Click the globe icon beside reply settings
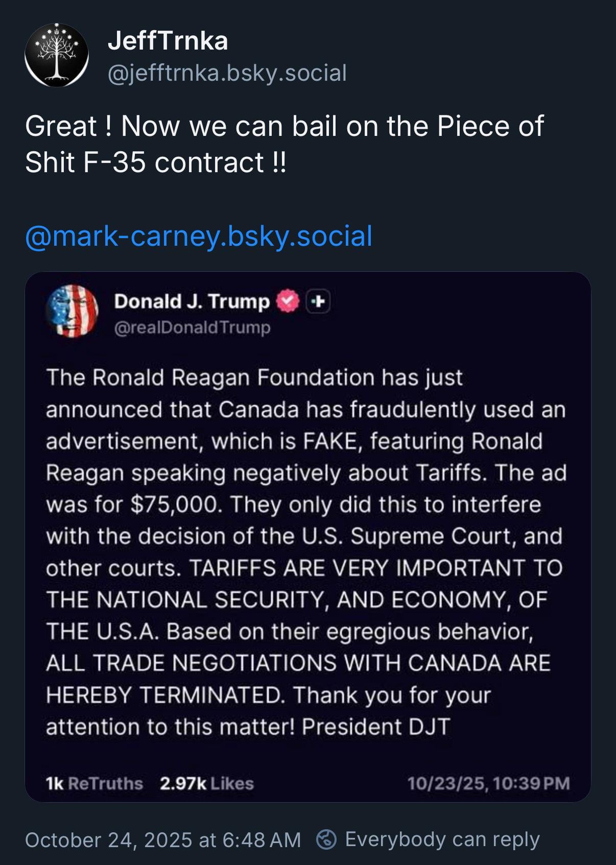This screenshot has height=865, width=616. (x=326, y=839)
